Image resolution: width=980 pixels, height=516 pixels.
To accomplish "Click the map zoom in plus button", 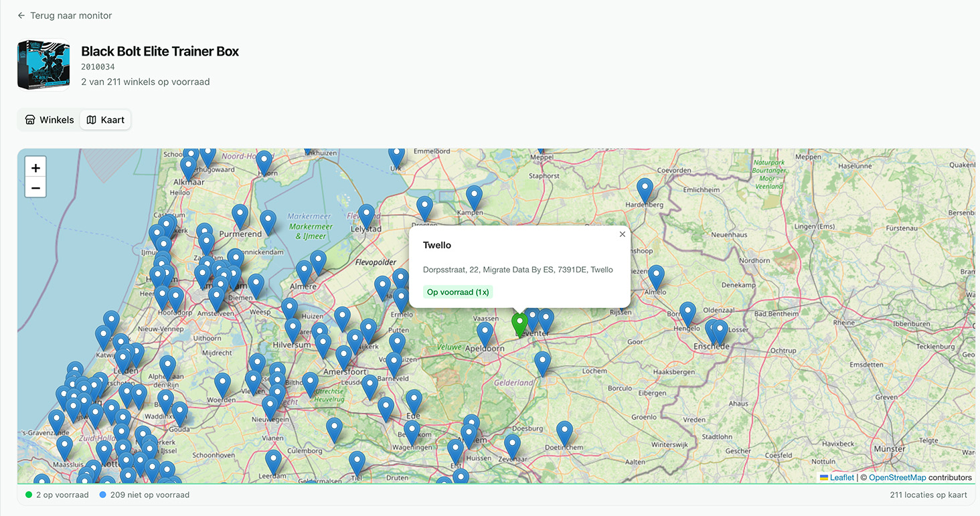I will (35, 168).
